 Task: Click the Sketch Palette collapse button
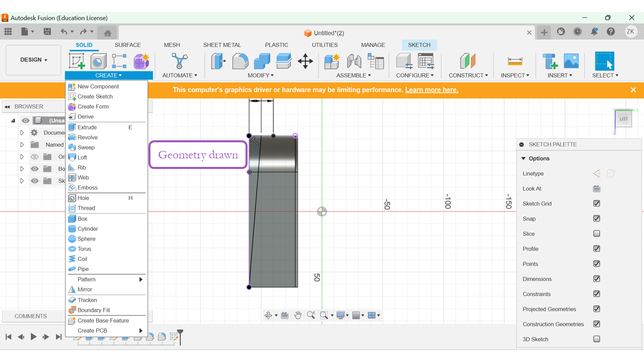point(522,144)
